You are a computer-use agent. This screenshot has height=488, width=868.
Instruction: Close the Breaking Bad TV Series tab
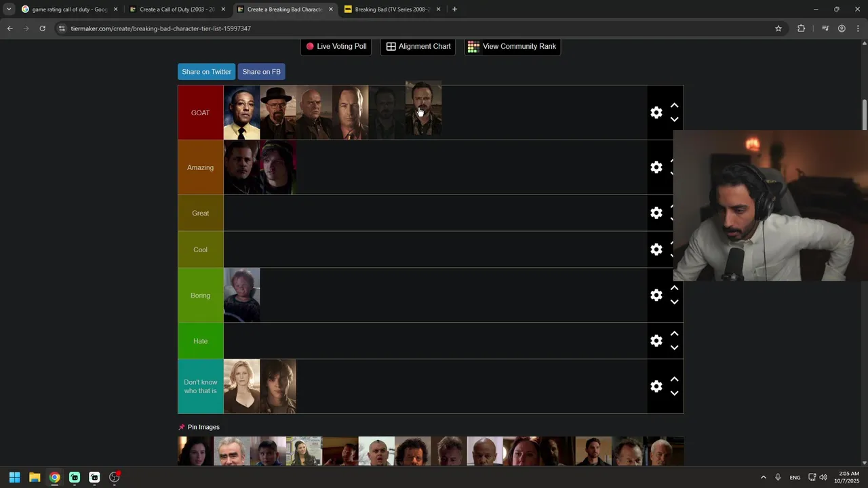(438, 9)
